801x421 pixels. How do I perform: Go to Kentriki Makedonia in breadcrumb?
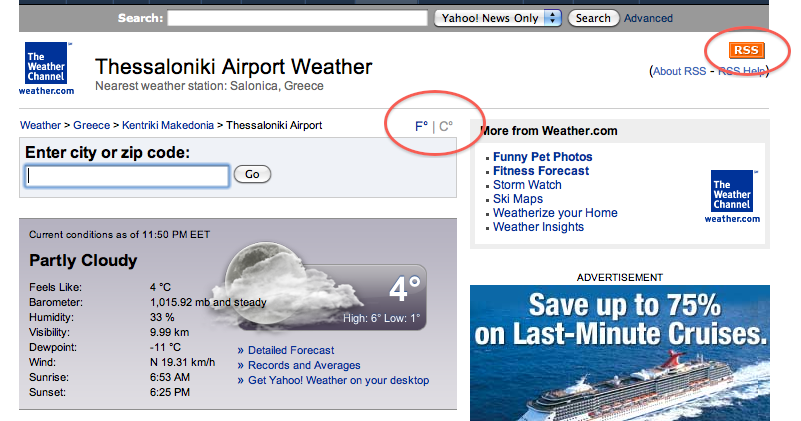coord(168,125)
